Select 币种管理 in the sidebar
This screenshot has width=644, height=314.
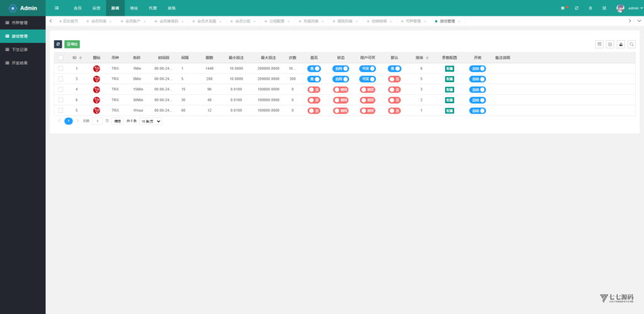[x=23, y=23]
